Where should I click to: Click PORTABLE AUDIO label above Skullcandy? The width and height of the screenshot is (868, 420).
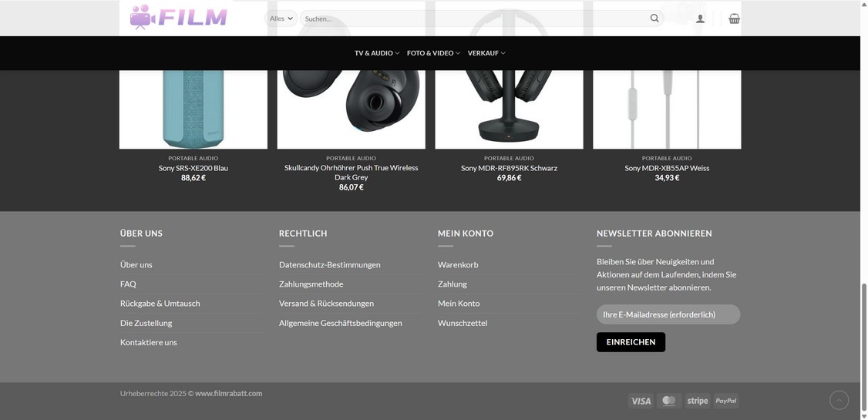(351, 158)
